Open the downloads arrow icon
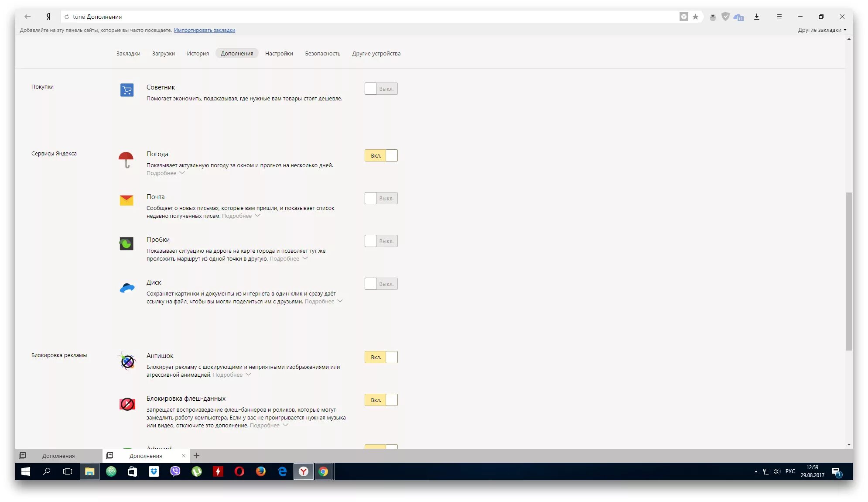Viewport: 868px width, 502px height. pyautogui.click(x=757, y=17)
